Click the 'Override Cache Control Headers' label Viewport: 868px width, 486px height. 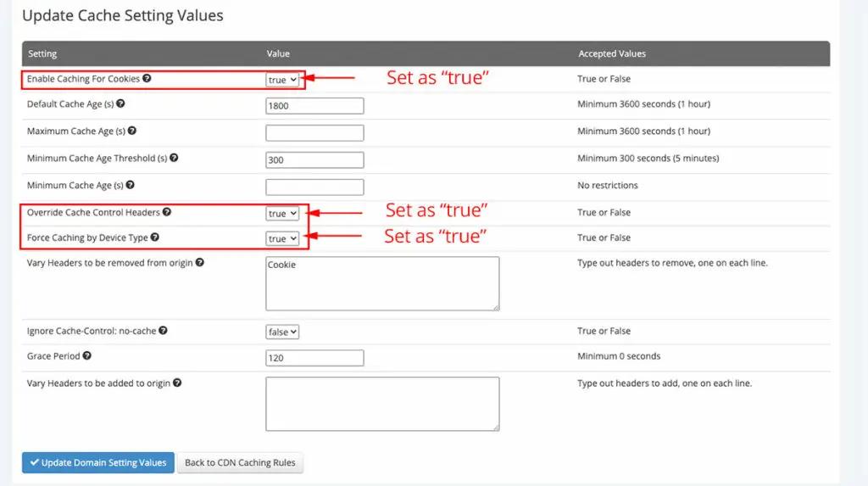[x=93, y=212]
